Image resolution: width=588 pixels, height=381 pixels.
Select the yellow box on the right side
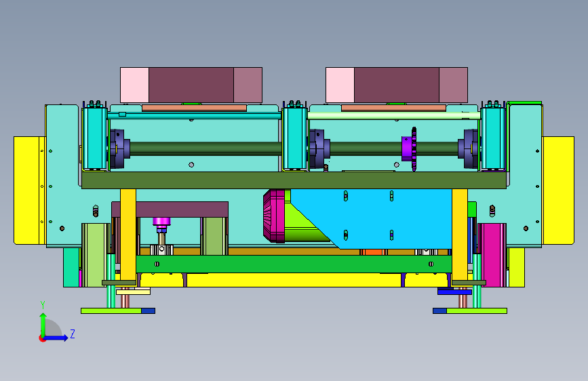tap(558, 190)
